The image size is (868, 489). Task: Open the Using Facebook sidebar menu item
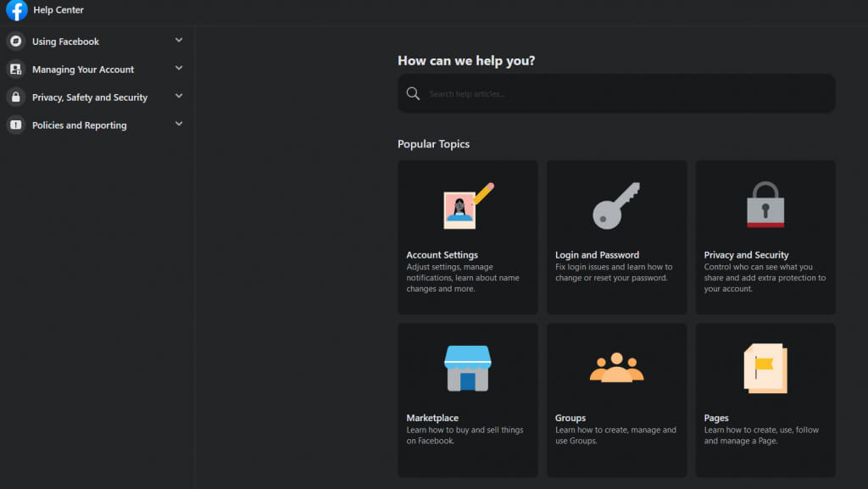point(65,42)
